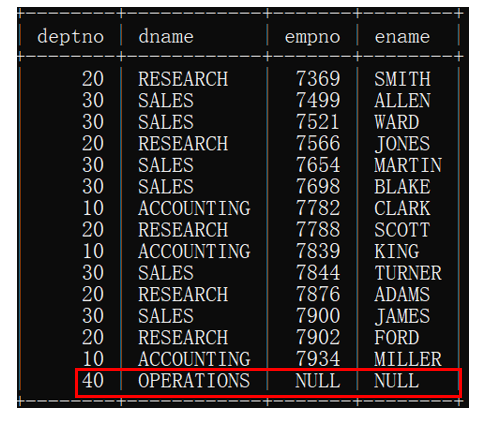Click deptno 20 in the SMITH row
Viewport: 486px width, 422px height.
click(93, 79)
